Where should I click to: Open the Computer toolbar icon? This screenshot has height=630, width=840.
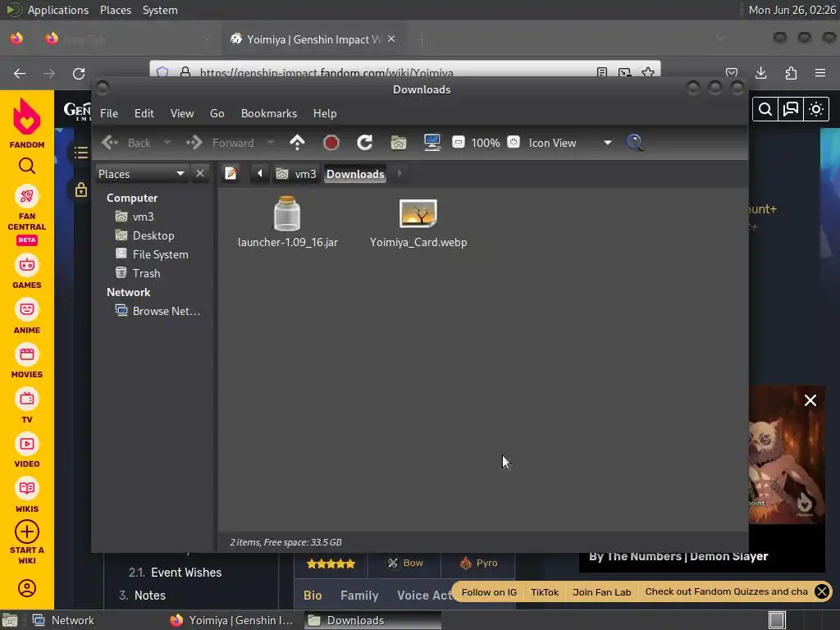tap(432, 143)
